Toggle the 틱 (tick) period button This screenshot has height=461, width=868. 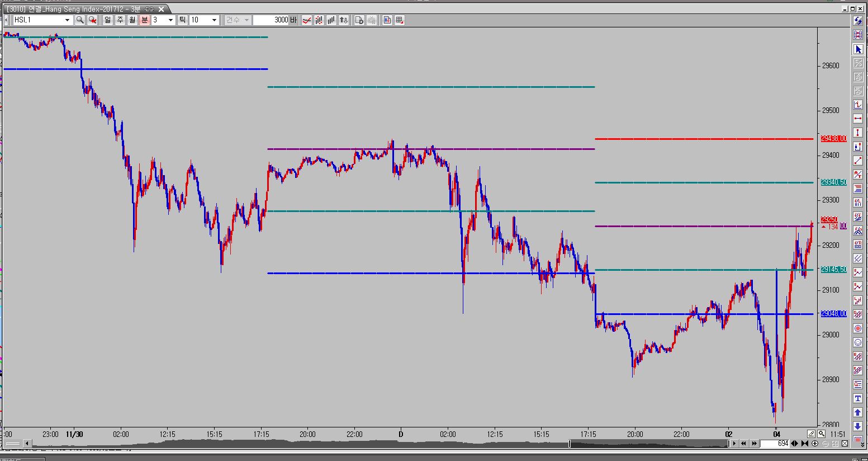(183, 20)
